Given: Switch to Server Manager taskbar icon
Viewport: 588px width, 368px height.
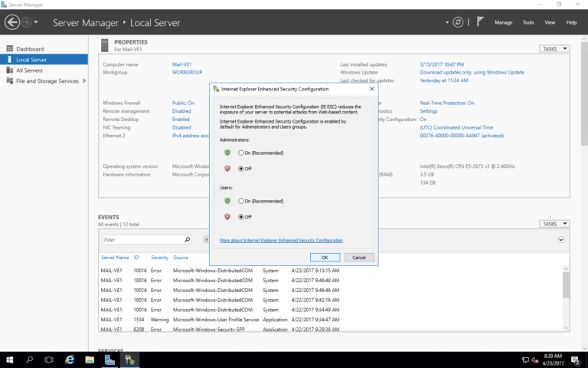Looking at the screenshot, I should 109,360.
